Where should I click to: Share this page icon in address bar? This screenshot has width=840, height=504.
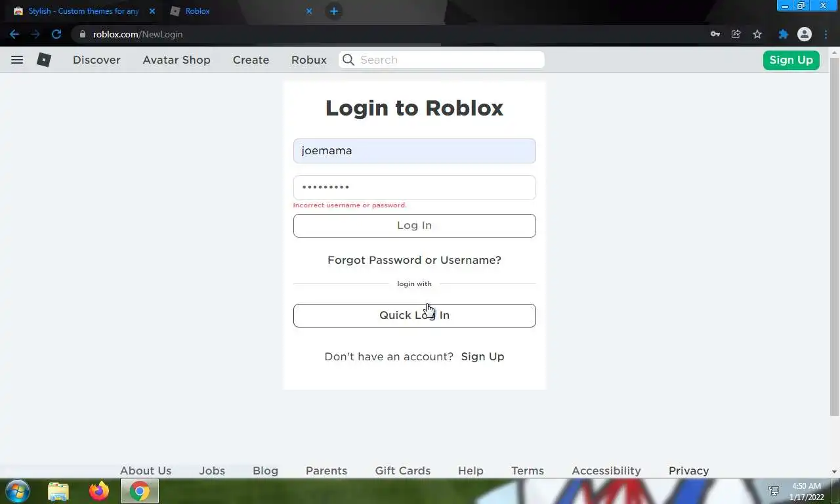pyautogui.click(x=736, y=34)
